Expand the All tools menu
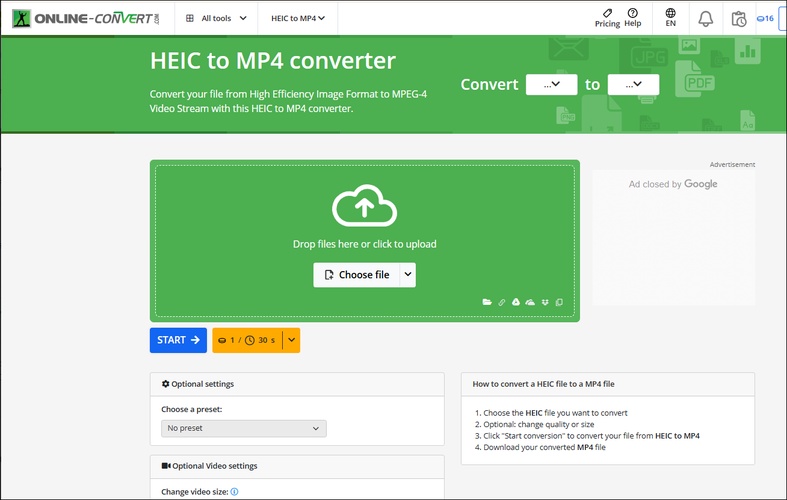Screen dimensions: 787x500 coord(217,19)
